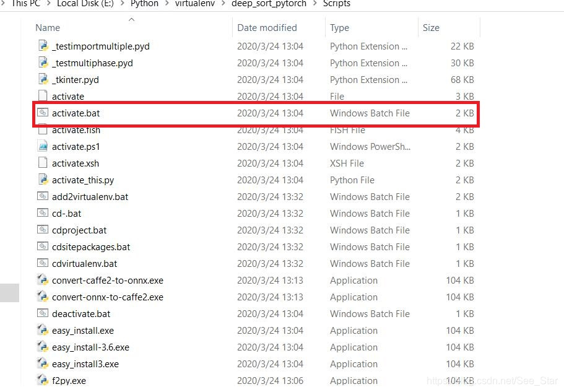The width and height of the screenshot is (564, 392).
Task: Go to the virtualenv folder breadcrumb
Action: [195, 4]
